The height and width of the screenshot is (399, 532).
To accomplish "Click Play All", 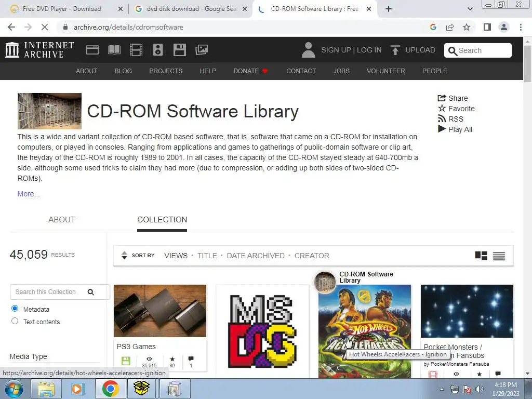I will tap(455, 129).
